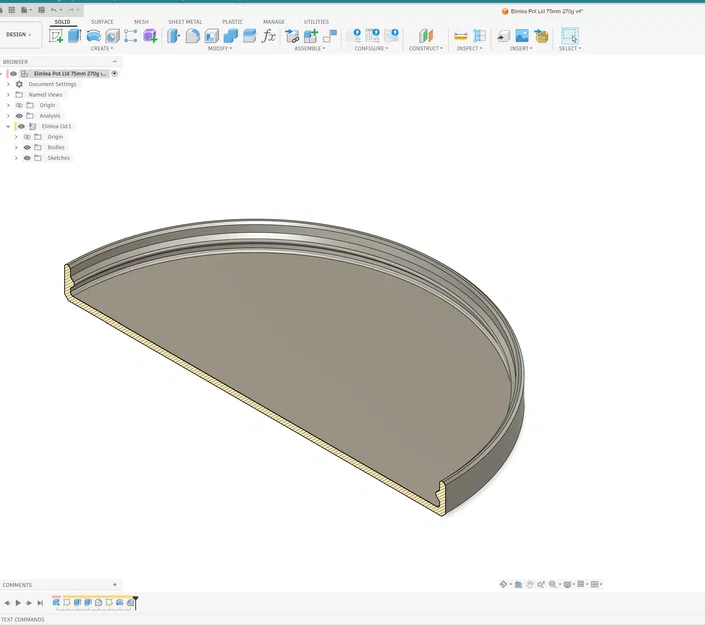705x625 pixels.
Task: Switch to the SURFACE tab
Action: click(102, 22)
